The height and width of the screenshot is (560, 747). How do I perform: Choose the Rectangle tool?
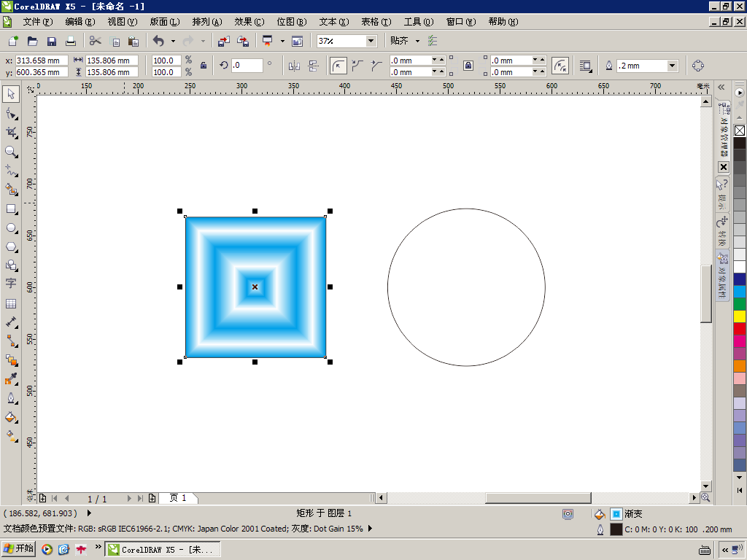pos(11,209)
